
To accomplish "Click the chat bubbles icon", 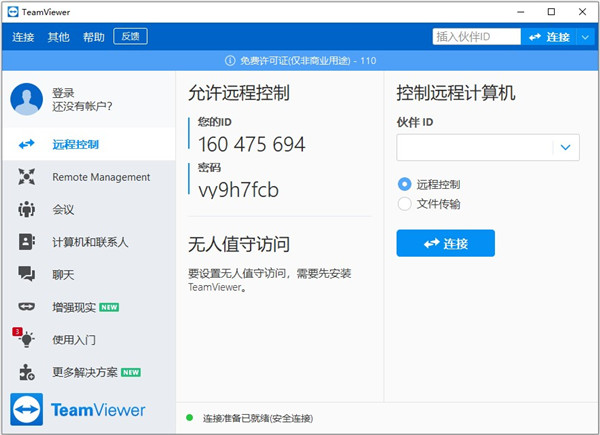I will 26,274.
